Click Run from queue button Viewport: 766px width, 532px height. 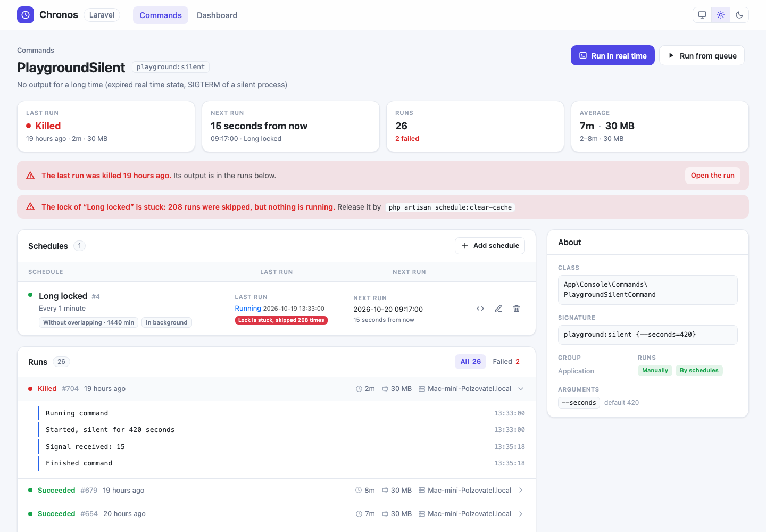tap(702, 55)
